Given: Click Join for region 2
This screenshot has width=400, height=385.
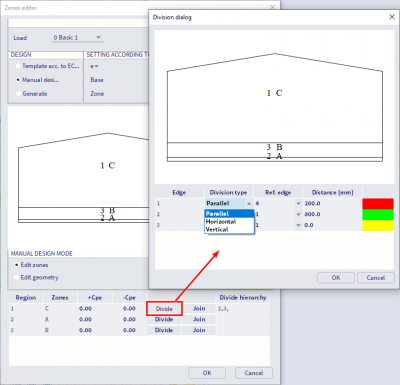Looking at the screenshot, I should 199,319.
